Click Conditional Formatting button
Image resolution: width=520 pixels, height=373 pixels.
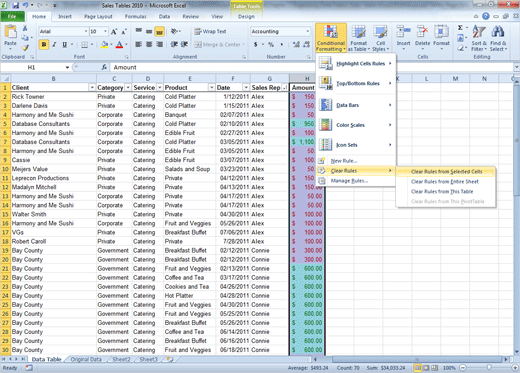tap(331, 38)
